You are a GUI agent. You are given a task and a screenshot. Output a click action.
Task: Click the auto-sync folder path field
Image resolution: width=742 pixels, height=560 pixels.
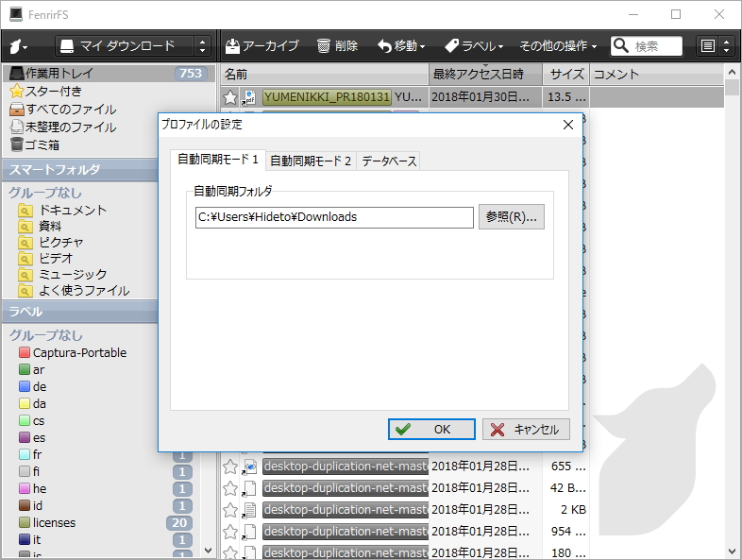pyautogui.click(x=334, y=217)
